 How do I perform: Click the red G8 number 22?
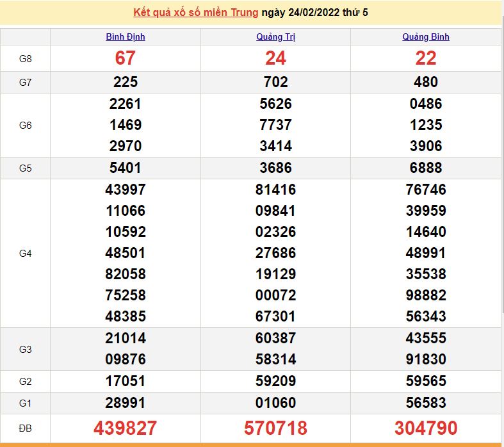click(x=426, y=58)
